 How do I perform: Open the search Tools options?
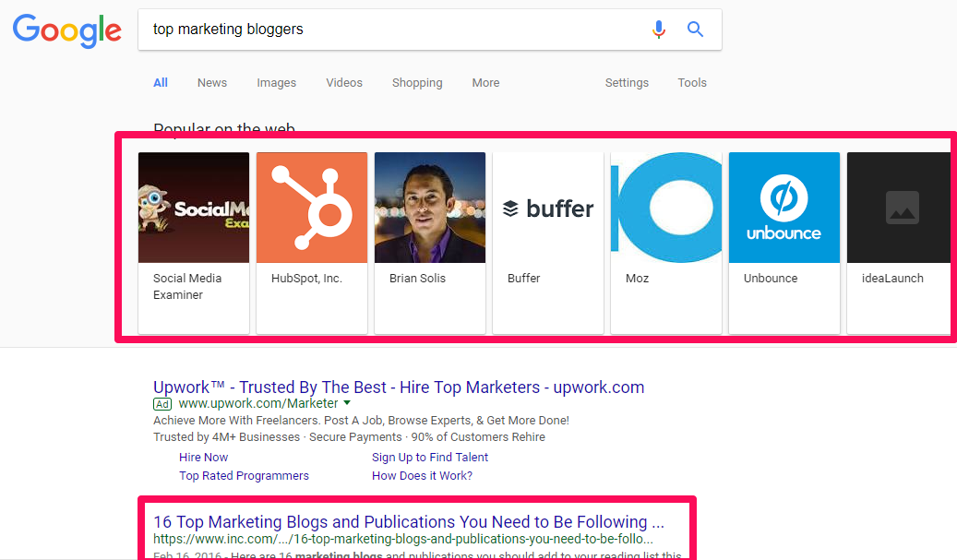pyautogui.click(x=692, y=83)
